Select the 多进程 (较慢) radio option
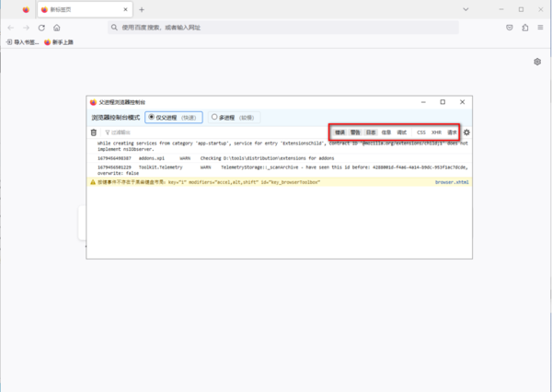 [234, 117]
